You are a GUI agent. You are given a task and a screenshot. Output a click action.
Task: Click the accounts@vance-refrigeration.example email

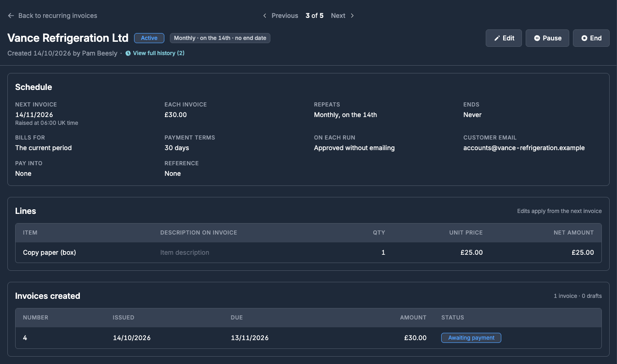click(524, 148)
